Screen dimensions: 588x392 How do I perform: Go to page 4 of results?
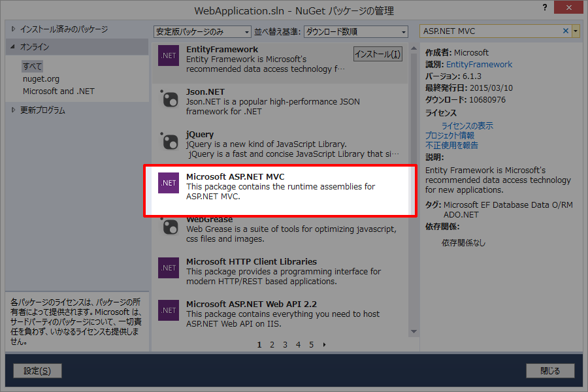(x=298, y=345)
